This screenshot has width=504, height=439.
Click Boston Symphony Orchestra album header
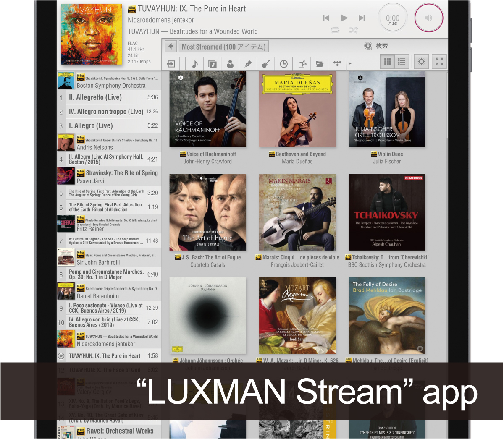(x=109, y=81)
